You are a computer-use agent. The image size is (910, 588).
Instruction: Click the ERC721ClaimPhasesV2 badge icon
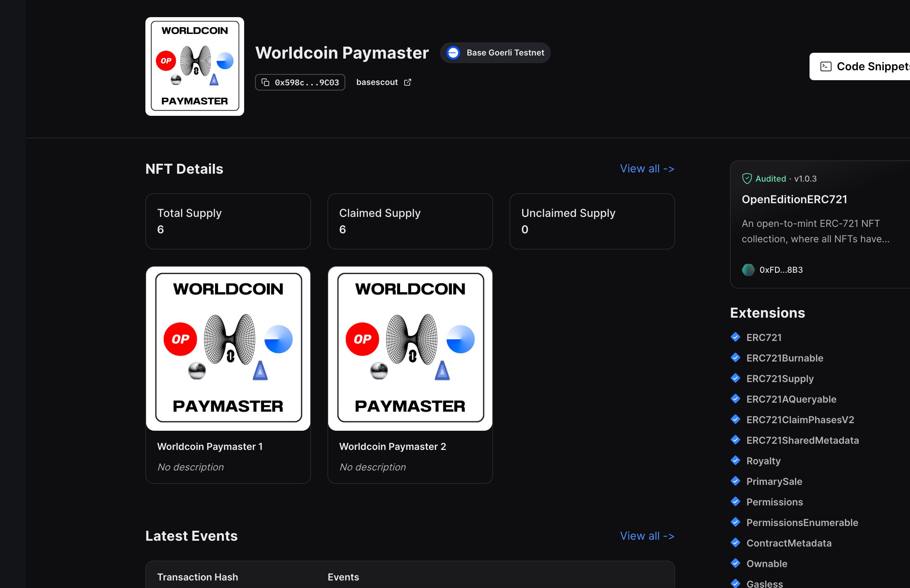click(x=735, y=420)
